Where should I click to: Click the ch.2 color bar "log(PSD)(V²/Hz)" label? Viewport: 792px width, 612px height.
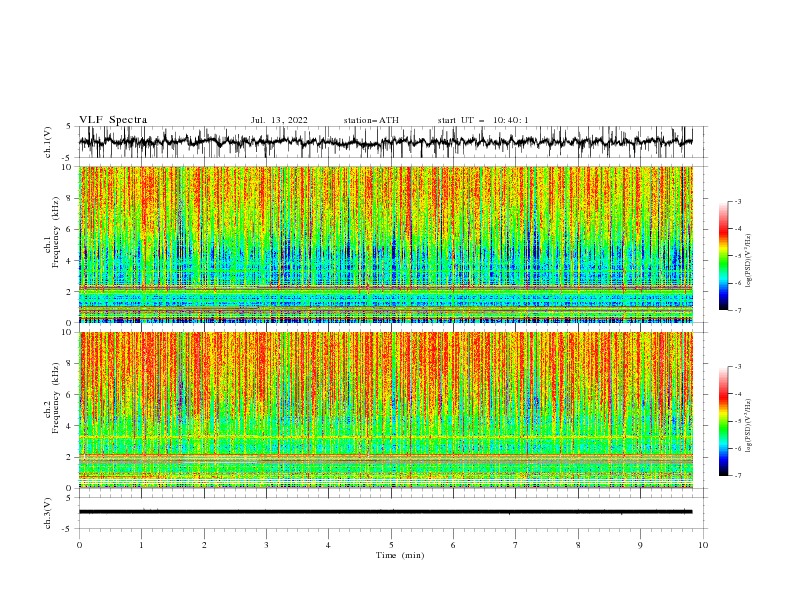[x=749, y=426]
